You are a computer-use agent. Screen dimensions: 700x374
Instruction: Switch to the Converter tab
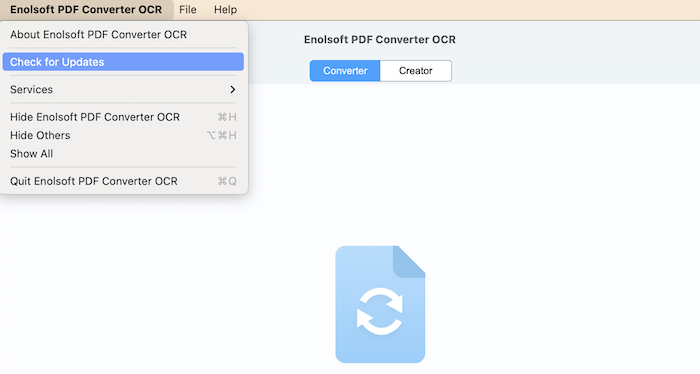coord(345,71)
